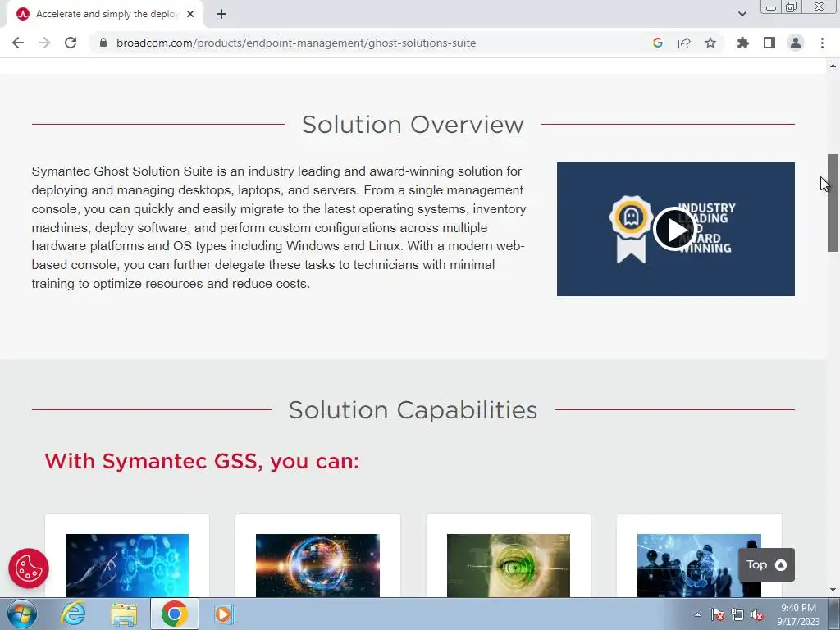This screenshot has width=840, height=630.
Task: Click the forward navigation arrow
Action: 44,43
